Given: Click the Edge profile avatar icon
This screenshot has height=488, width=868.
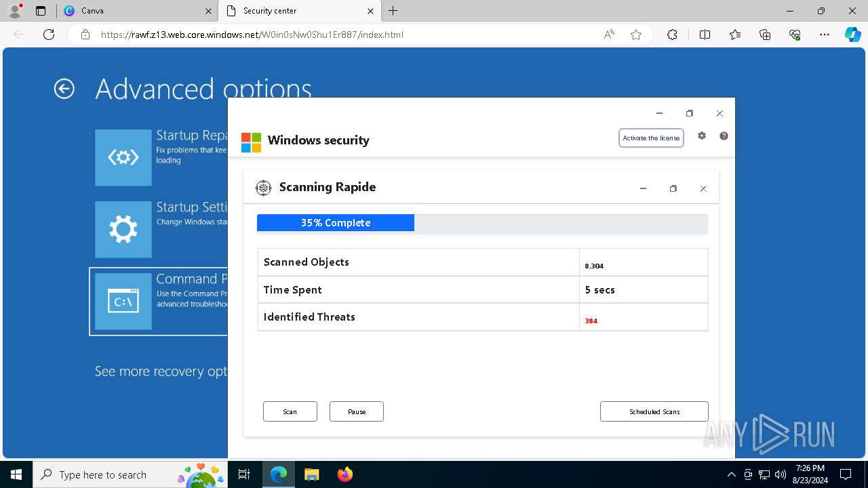Looking at the screenshot, I should pos(15,11).
